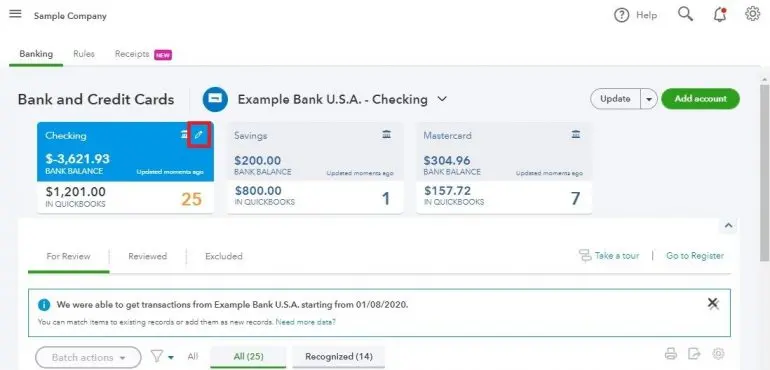Open the top-right settings gear icon

(752, 14)
